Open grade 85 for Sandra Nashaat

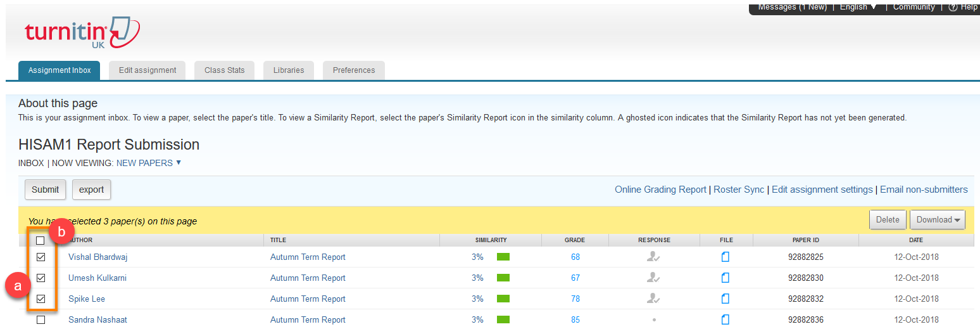click(575, 319)
